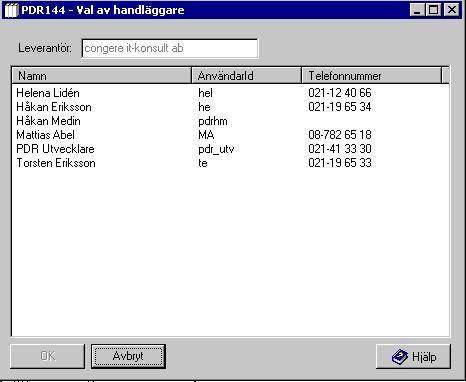Select the Torsten Eriksson row

(x=230, y=163)
